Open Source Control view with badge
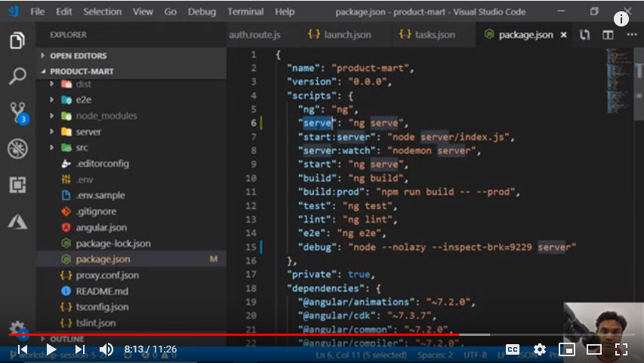 [17, 113]
